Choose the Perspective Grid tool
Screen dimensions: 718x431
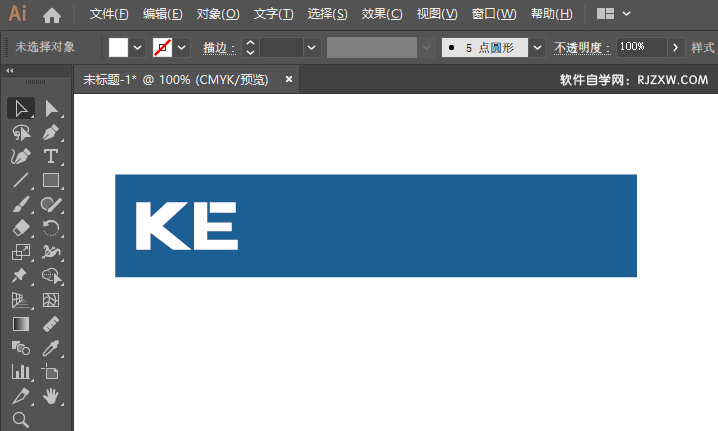pyautogui.click(x=21, y=300)
